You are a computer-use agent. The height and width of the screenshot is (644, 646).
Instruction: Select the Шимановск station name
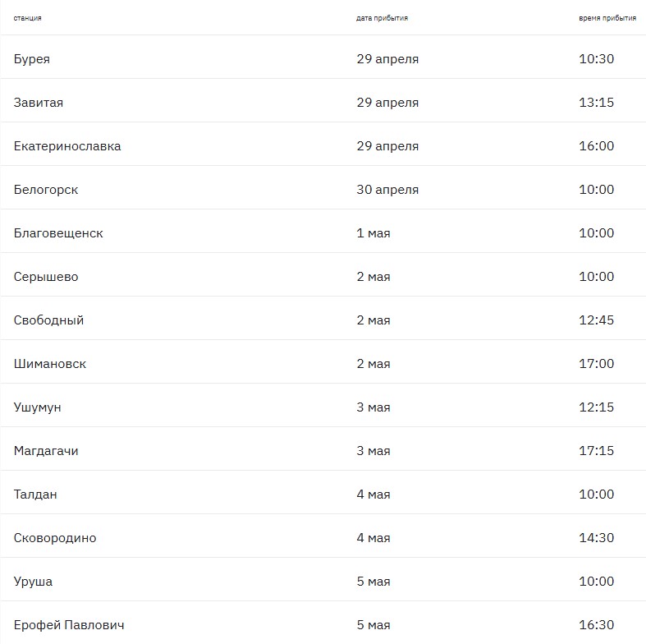click(50, 364)
